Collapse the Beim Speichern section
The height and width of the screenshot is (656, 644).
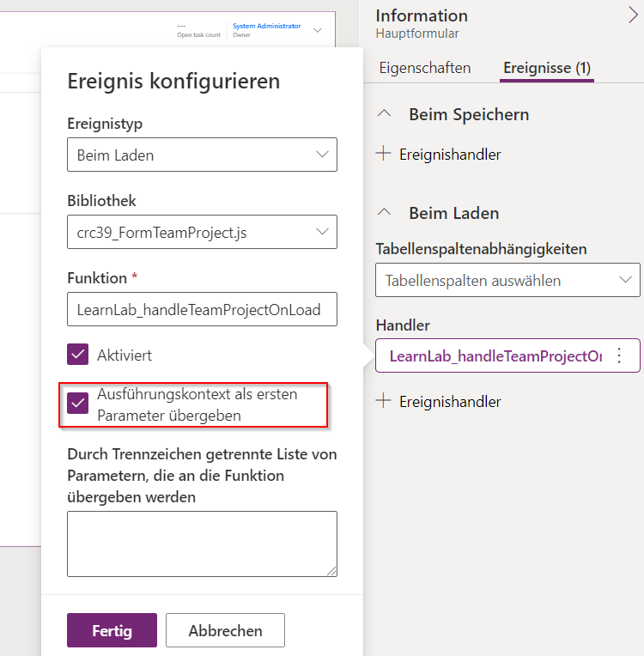point(385,114)
